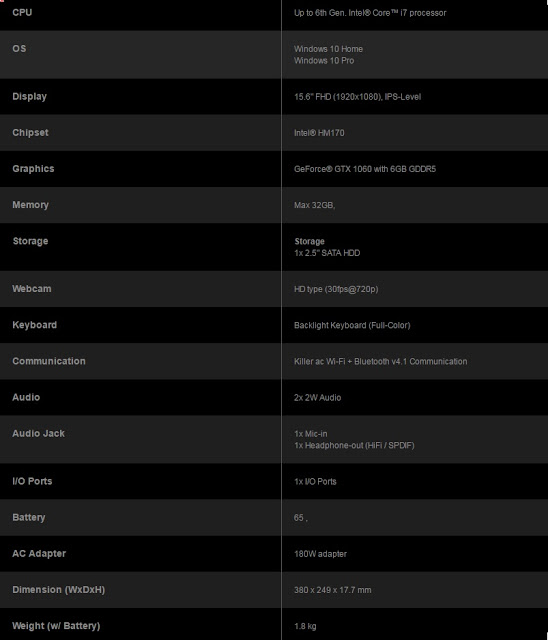Select the I/O Ports row label
The image size is (548, 640).
[x=32, y=481]
